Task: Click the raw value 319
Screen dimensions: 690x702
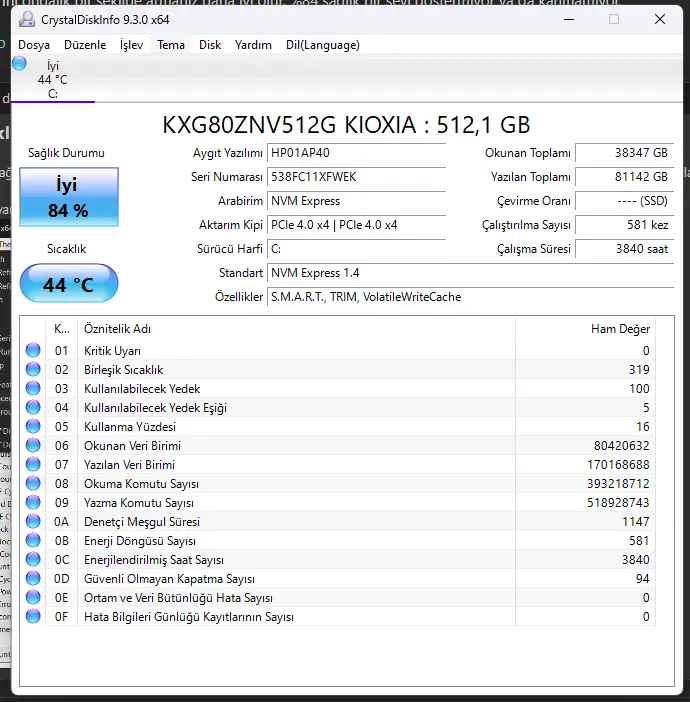Action: click(639, 370)
